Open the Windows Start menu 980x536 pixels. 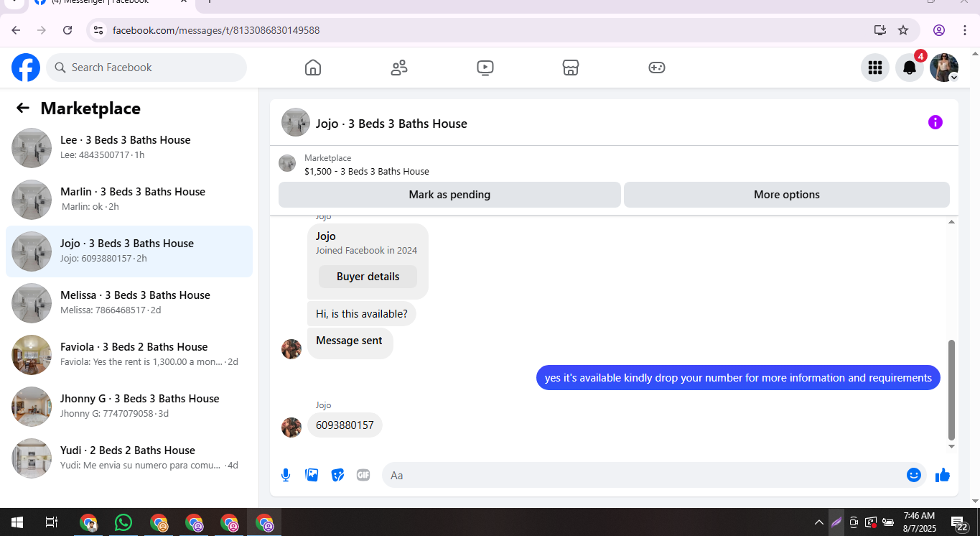[17, 522]
